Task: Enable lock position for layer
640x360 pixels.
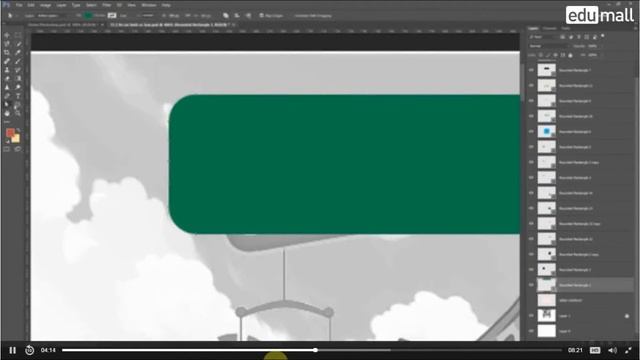Action: (556, 55)
